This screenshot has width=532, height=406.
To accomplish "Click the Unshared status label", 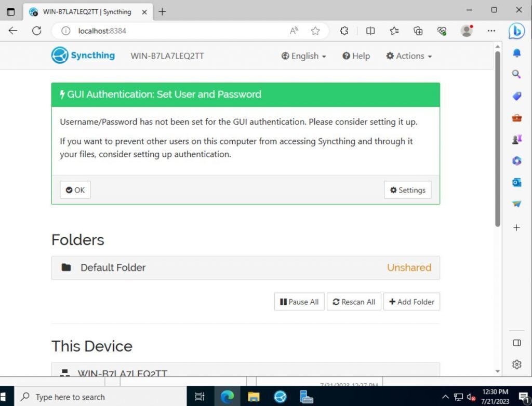I will click(x=409, y=267).
